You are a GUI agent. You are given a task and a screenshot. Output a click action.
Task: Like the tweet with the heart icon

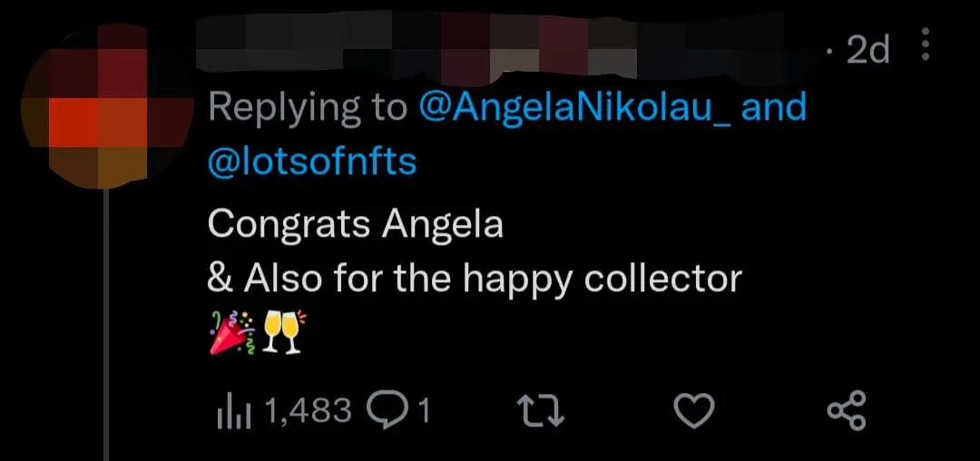click(x=696, y=412)
